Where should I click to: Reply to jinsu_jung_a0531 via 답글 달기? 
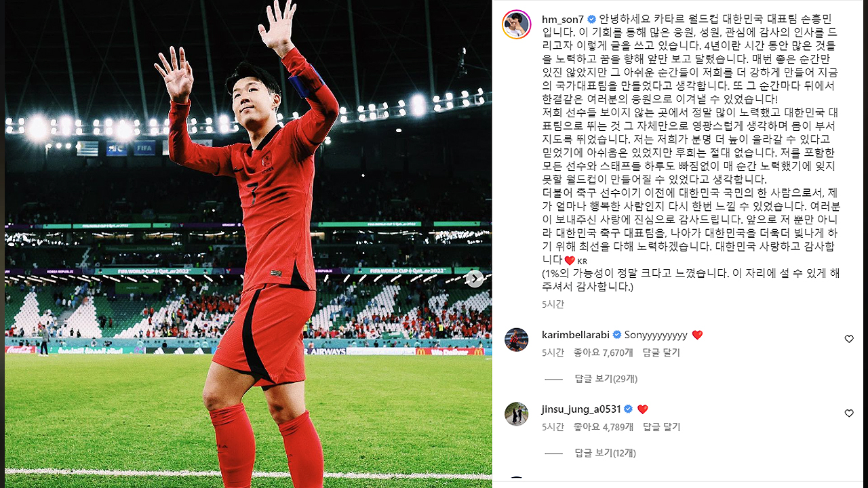pyautogui.click(x=661, y=428)
